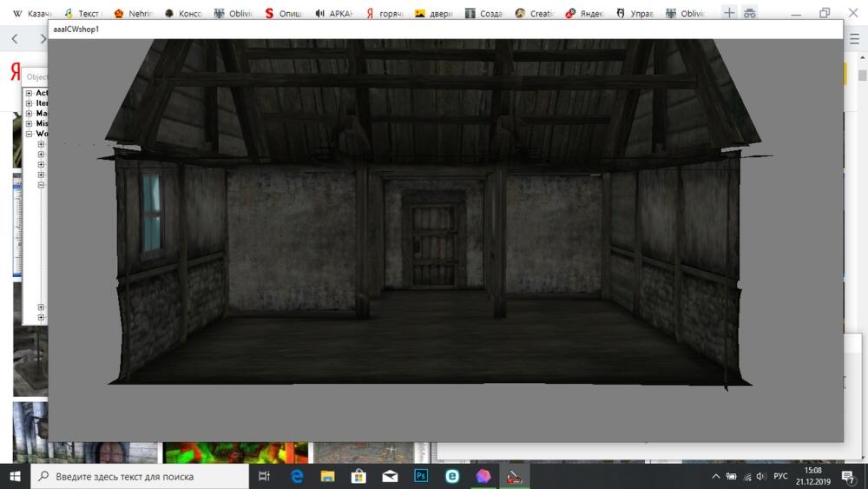Open the clock showing 15:08
The image size is (868, 489).
pos(814,476)
